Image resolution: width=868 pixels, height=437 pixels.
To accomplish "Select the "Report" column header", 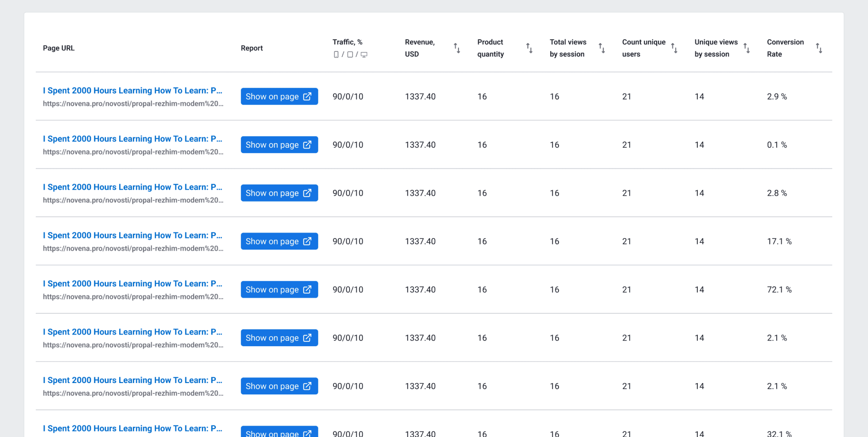I will pos(252,48).
